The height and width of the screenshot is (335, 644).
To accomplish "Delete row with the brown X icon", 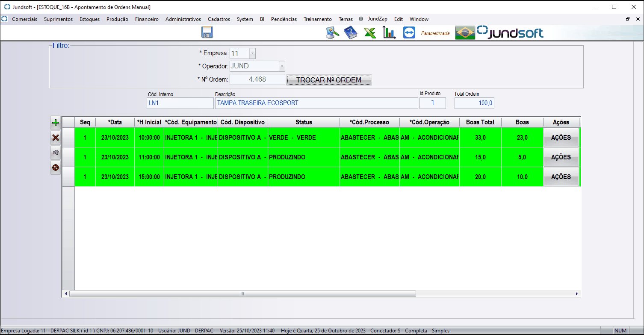I will tap(55, 138).
